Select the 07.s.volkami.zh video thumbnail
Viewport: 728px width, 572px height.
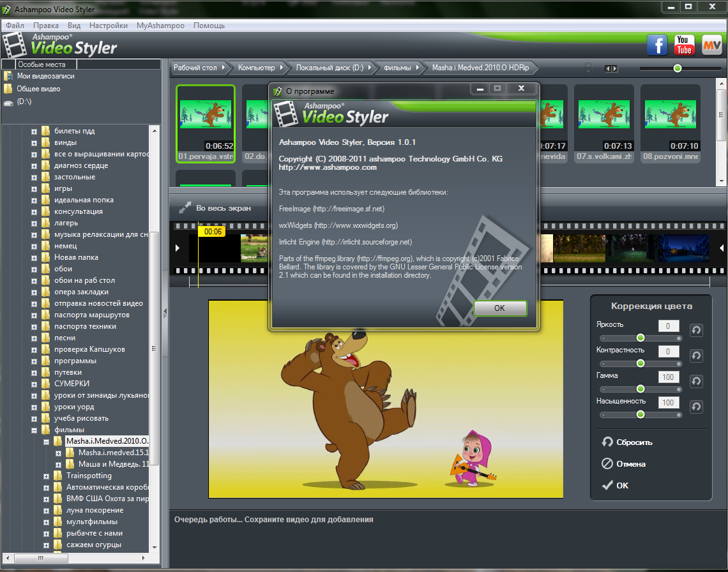coord(604,123)
